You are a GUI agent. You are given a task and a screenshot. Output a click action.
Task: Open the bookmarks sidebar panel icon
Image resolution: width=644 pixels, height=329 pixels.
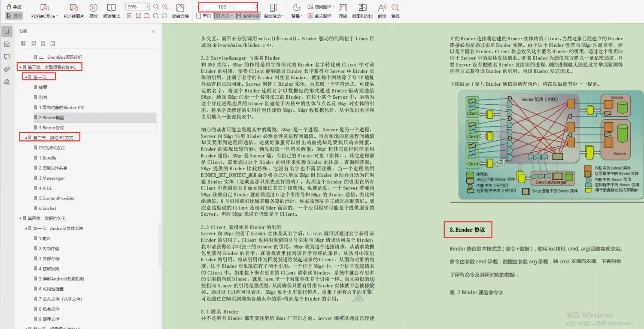tap(7, 32)
